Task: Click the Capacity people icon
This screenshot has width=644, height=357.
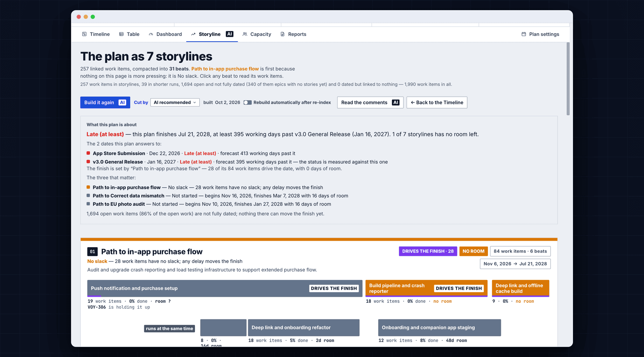Action: coord(245,34)
